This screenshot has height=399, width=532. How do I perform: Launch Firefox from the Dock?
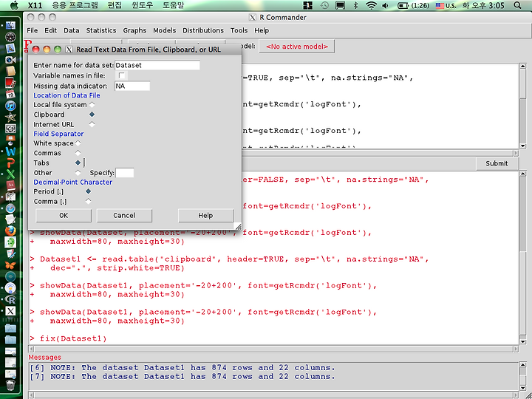[x=10, y=231]
